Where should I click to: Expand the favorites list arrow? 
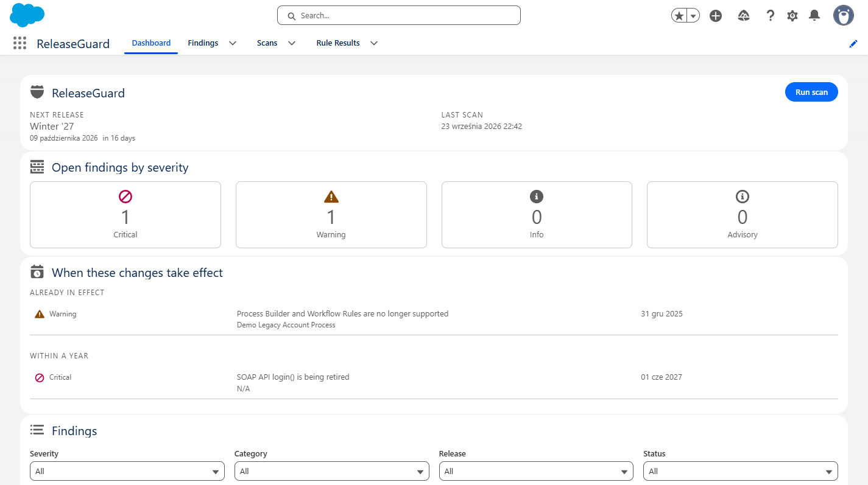pyautogui.click(x=693, y=16)
